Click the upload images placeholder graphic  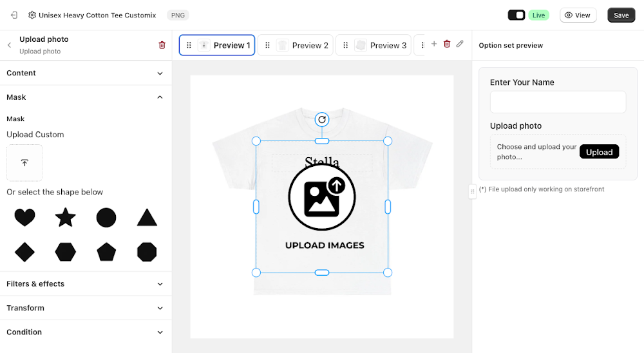point(322,197)
